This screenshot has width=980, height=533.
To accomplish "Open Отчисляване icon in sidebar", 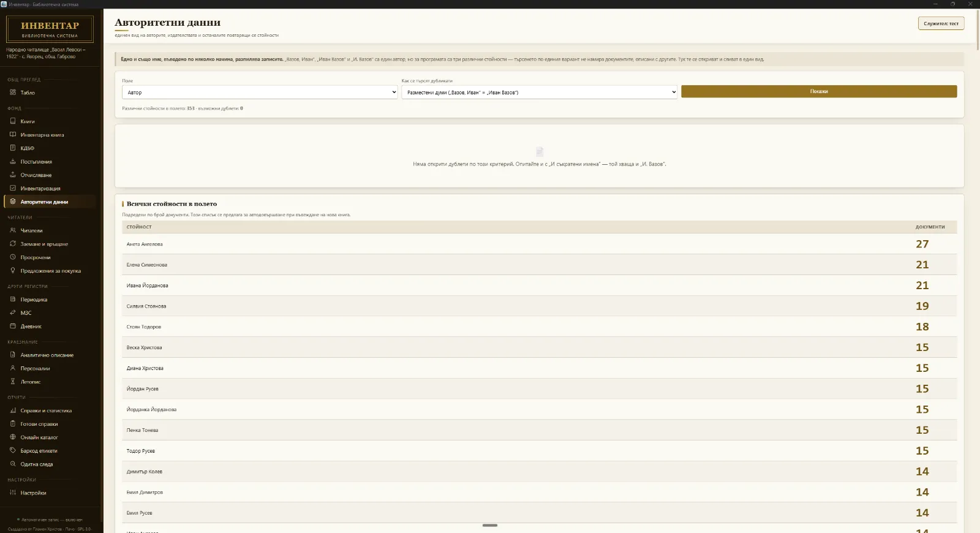I will click(x=13, y=175).
